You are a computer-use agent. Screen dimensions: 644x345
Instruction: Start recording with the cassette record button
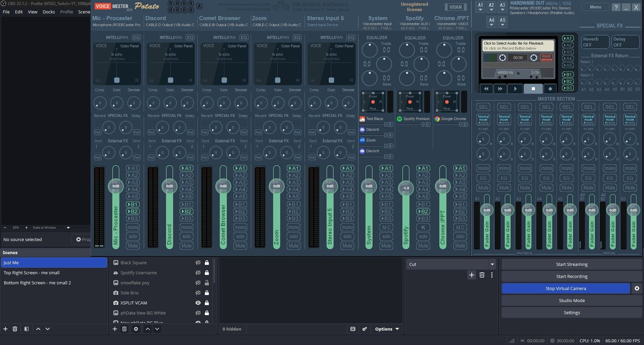coord(550,88)
